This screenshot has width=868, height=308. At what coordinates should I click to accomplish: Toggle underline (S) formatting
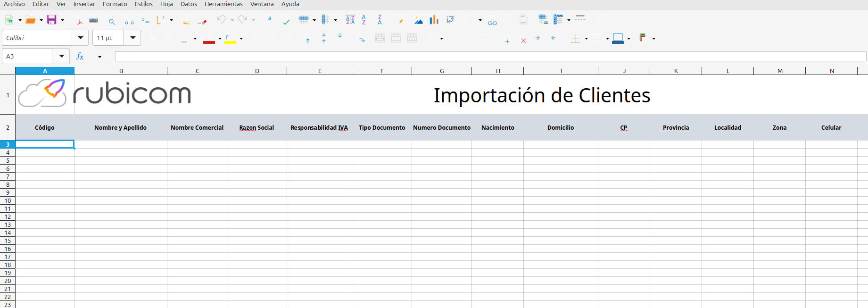click(185, 38)
